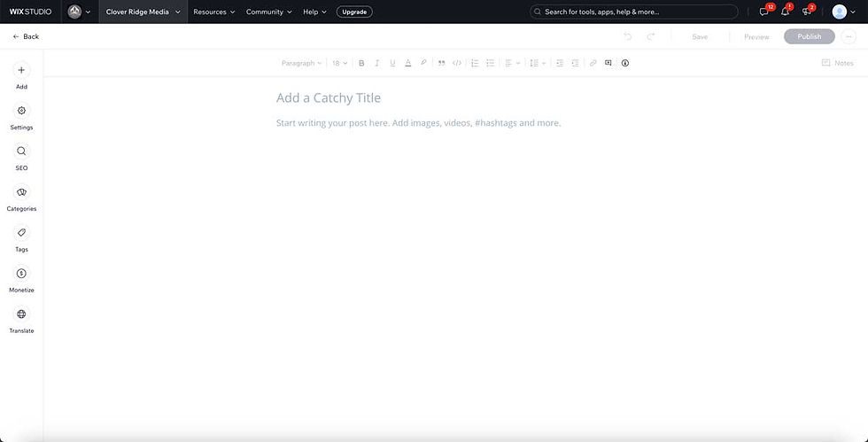This screenshot has width=868, height=442.
Task: Open the chat messages inbox icon
Action: coord(765,12)
